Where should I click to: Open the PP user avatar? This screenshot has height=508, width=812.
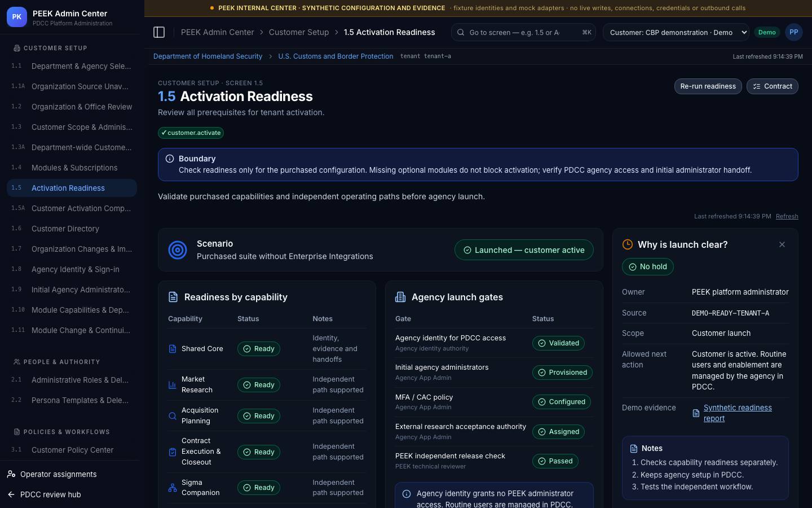pyautogui.click(x=794, y=32)
